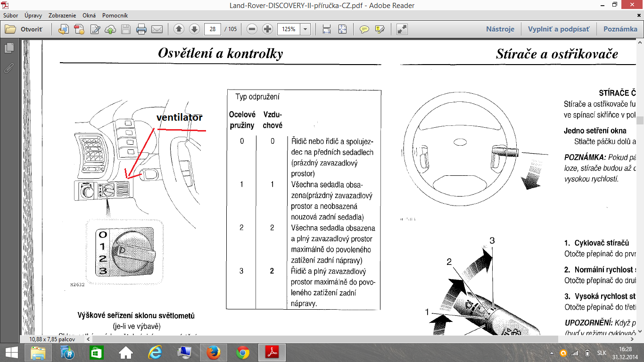The height and width of the screenshot is (362, 644).
Task: Open the attachments paperclip panel
Action: (8, 68)
